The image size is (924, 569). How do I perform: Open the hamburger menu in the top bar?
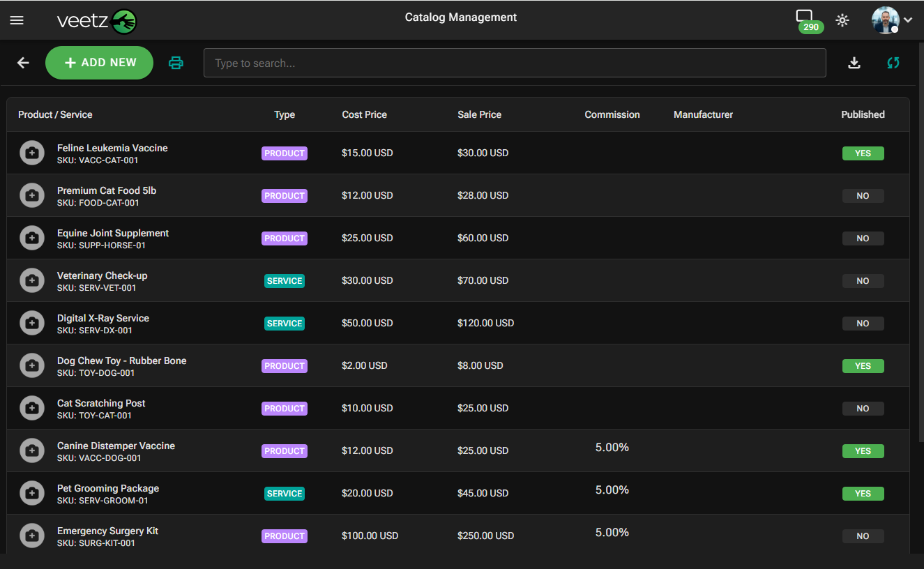[x=16, y=20]
